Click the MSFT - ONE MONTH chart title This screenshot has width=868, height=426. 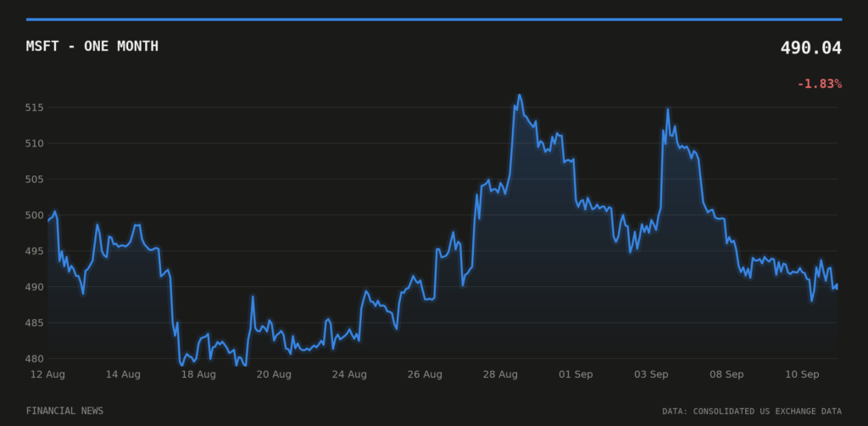tap(92, 47)
